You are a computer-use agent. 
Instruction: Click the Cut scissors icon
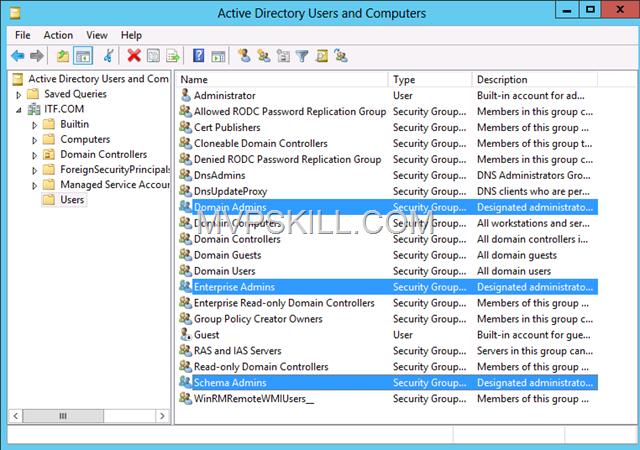click(108, 56)
